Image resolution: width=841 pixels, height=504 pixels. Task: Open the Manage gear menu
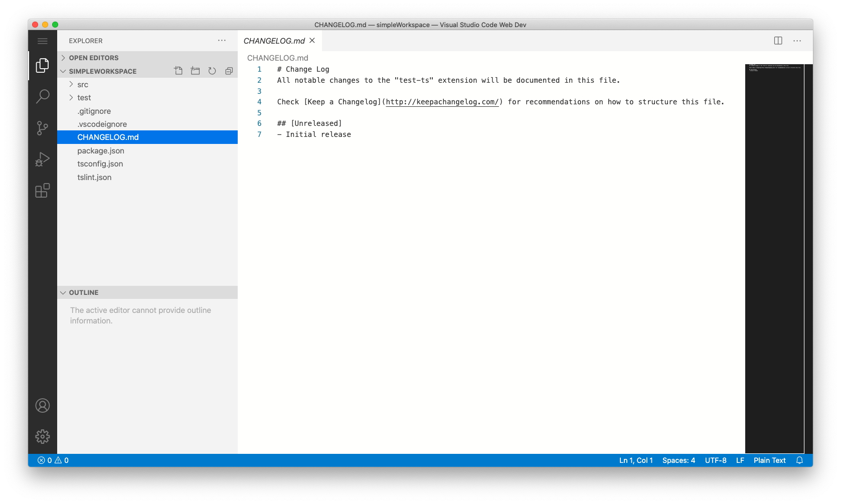(43, 436)
